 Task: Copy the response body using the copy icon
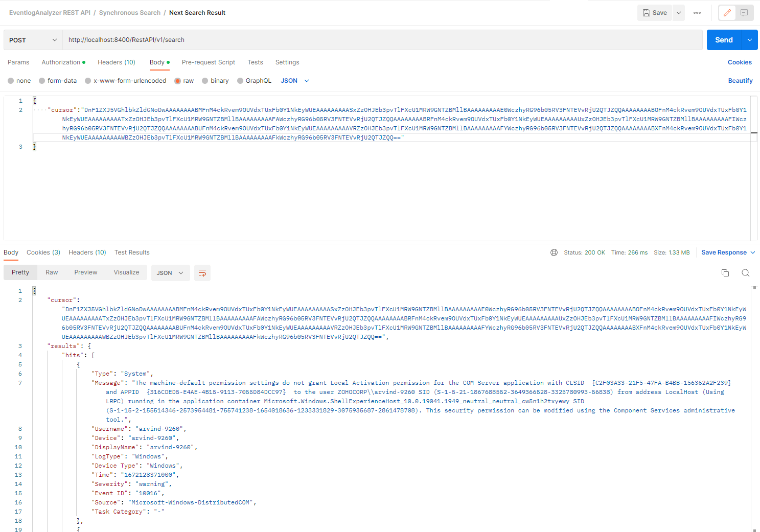[x=725, y=272]
